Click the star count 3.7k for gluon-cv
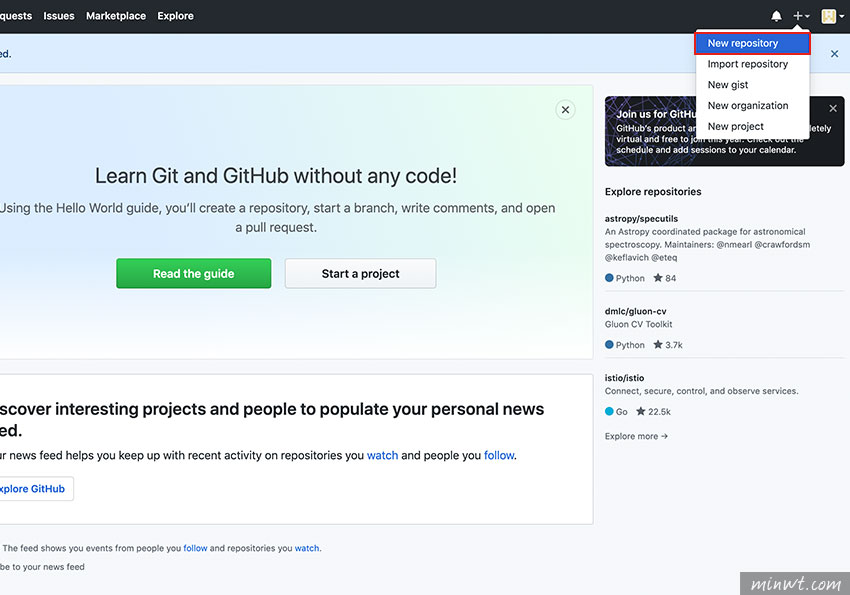850x595 pixels. pos(668,345)
